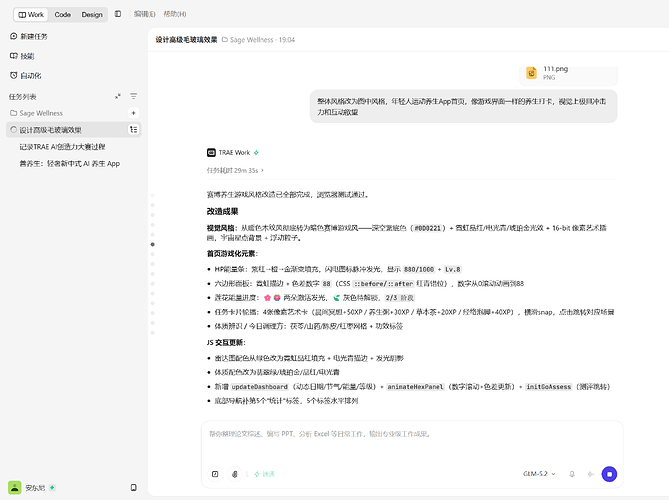This screenshot has height=500, width=669.
Task: Click the JS 交互更新 heading
Action: tap(226, 343)
